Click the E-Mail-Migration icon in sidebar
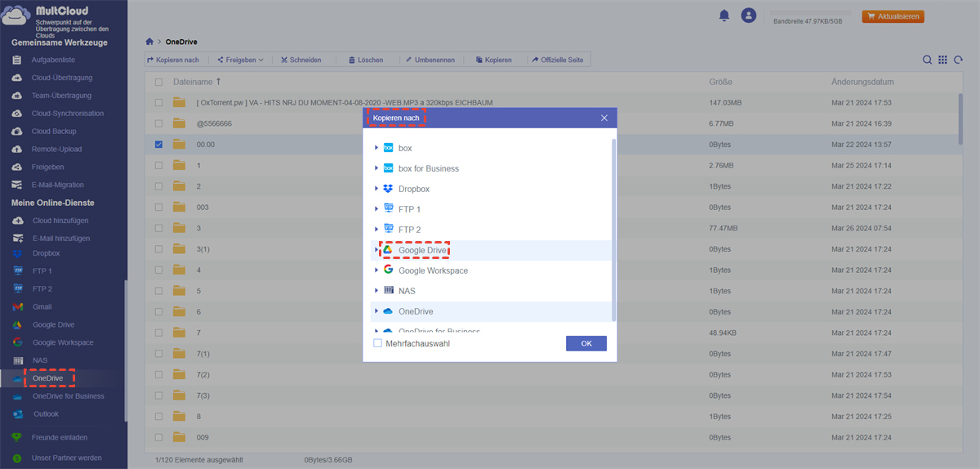 (17, 185)
